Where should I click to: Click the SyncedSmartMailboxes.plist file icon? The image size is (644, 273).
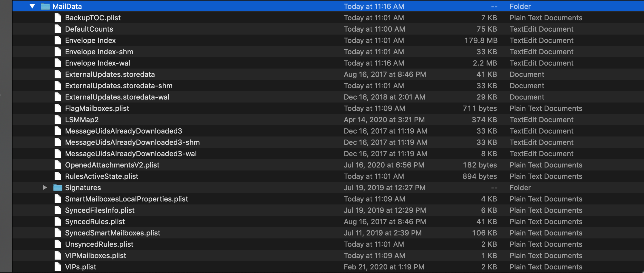pyautogui.click(x=58, y=233)
